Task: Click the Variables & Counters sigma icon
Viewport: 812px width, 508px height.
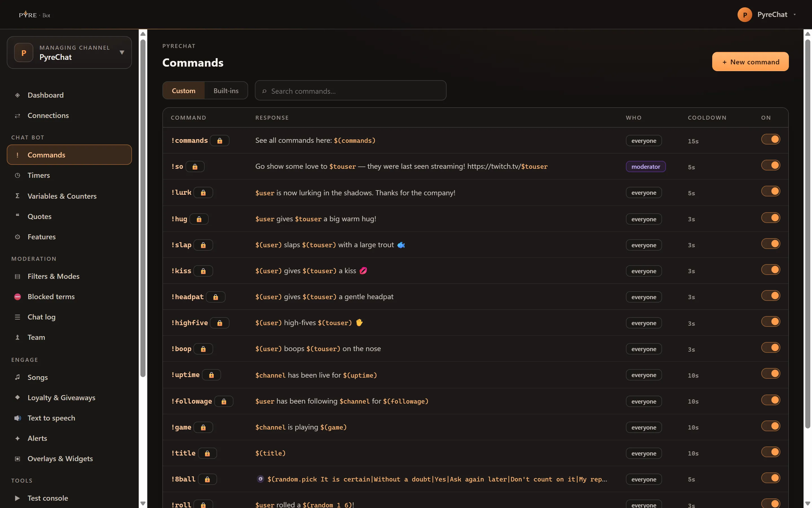Action: click(17, 196)
